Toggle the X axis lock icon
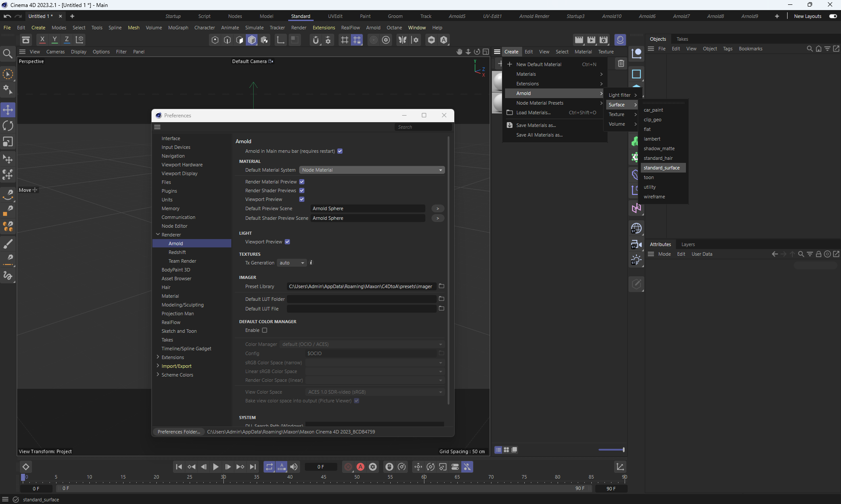 (42, 39)
